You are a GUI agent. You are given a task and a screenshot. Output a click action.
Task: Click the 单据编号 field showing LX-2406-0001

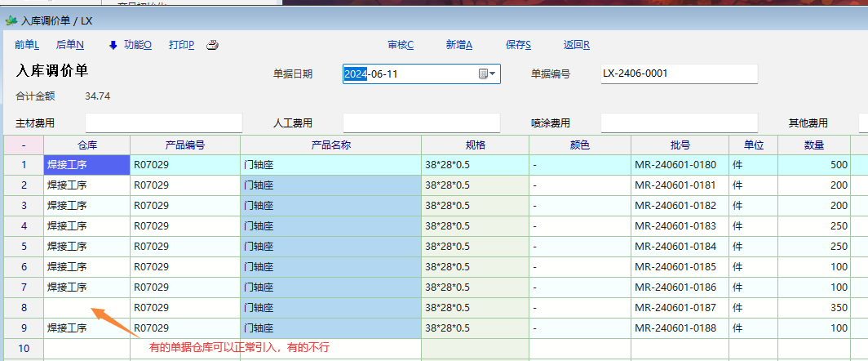(679, 74)
